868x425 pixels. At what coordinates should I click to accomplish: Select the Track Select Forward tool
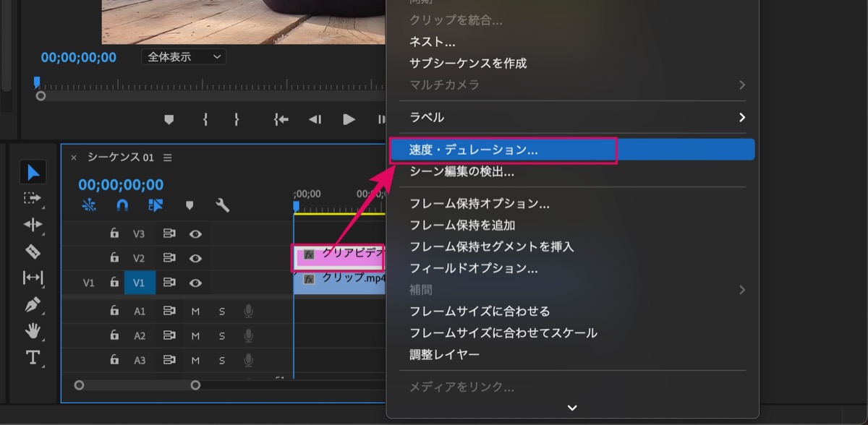coord(33,198)
